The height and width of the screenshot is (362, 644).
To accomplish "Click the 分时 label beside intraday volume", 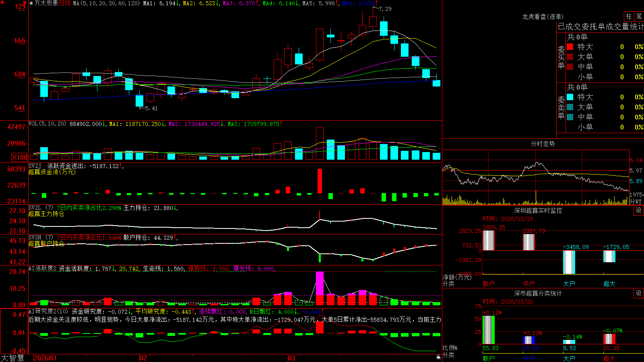I will click(636, 202).
